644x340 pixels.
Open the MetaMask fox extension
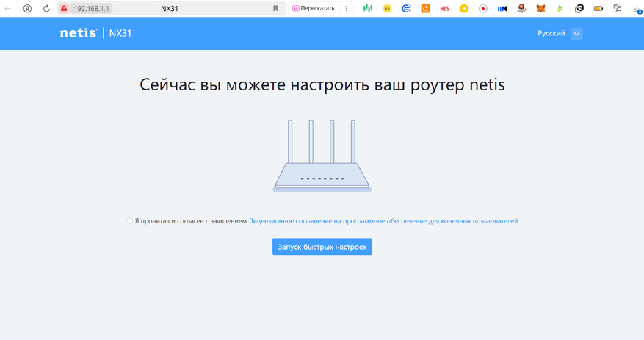click(540, 8)
